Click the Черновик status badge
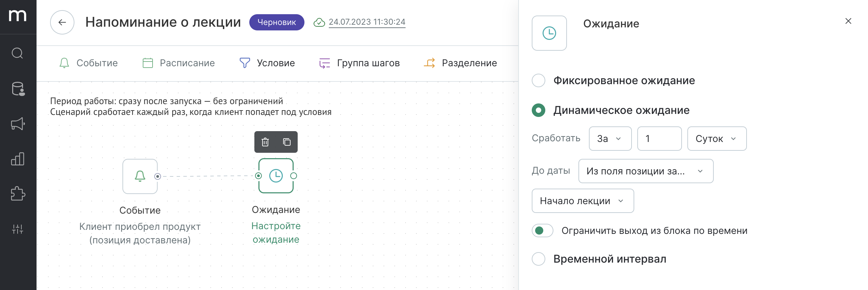 (x=277, y=22)
